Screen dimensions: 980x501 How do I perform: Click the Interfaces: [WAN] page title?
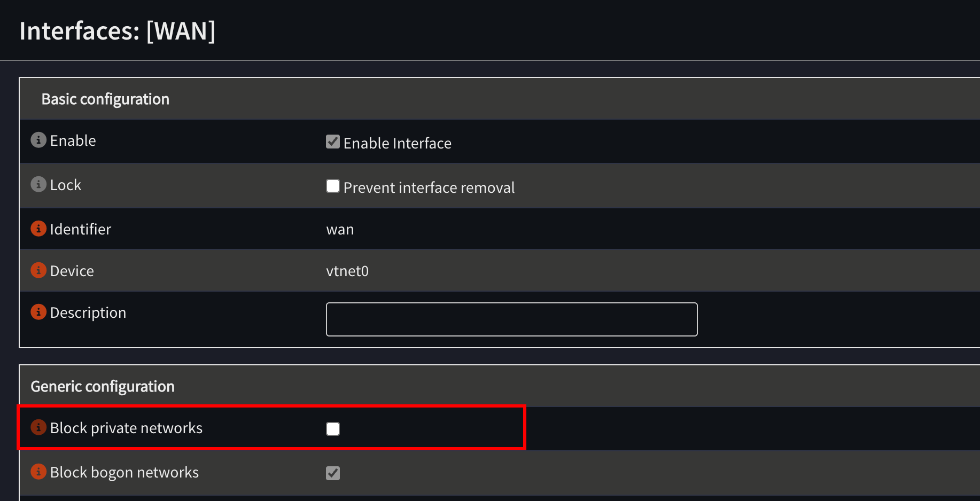118,31
